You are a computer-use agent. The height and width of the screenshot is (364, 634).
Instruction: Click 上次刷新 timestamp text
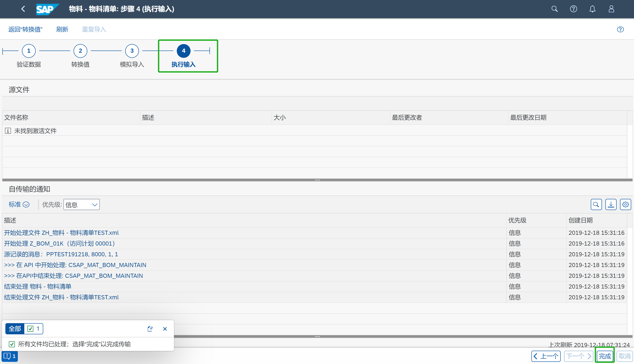pos(589,345)
